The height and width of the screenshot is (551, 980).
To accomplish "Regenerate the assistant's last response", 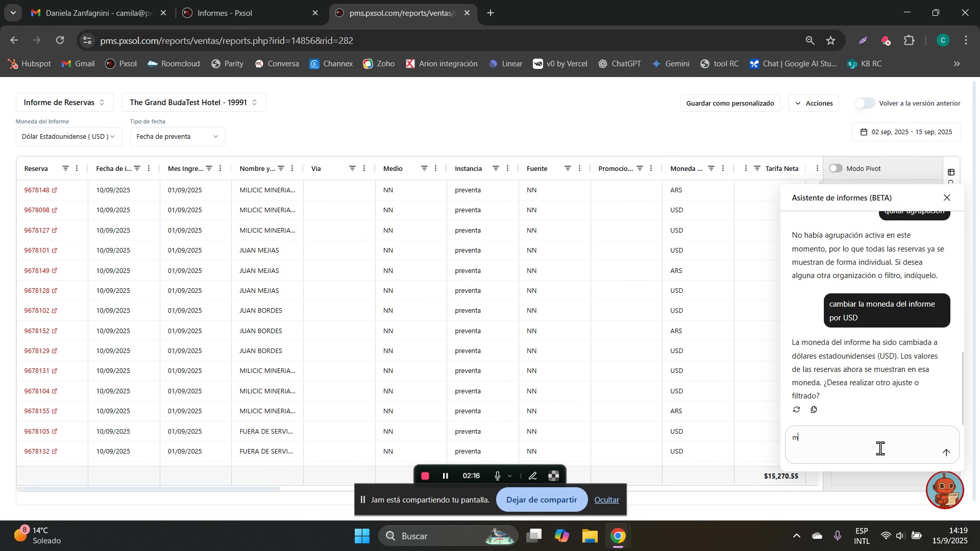I will click(796, 410).
